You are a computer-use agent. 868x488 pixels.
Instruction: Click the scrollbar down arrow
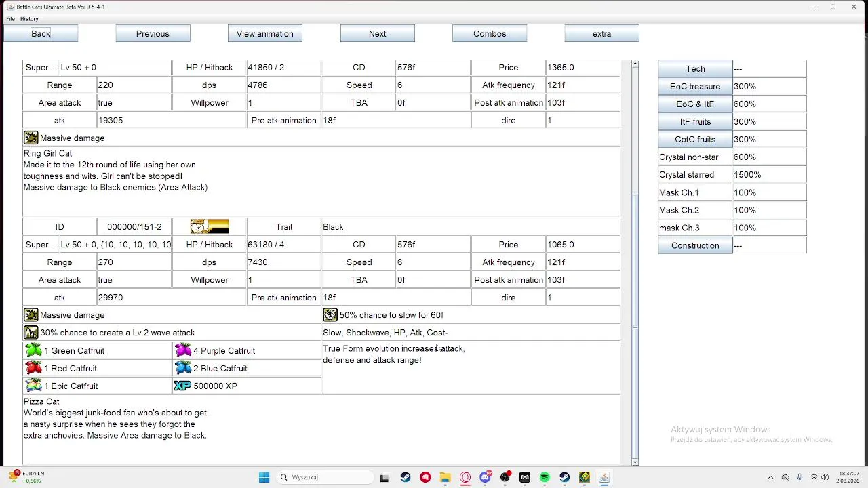pyautogui.click(x=635, y=462)
